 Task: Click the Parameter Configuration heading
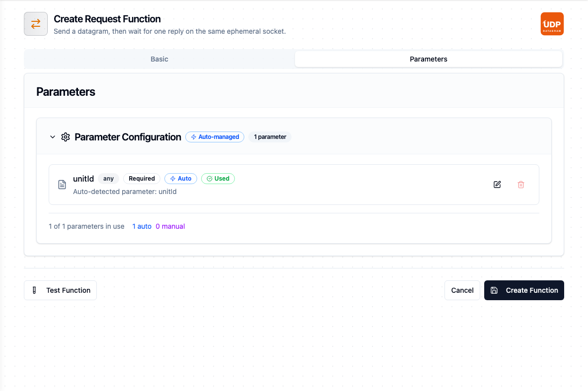(x=128, y=137)
